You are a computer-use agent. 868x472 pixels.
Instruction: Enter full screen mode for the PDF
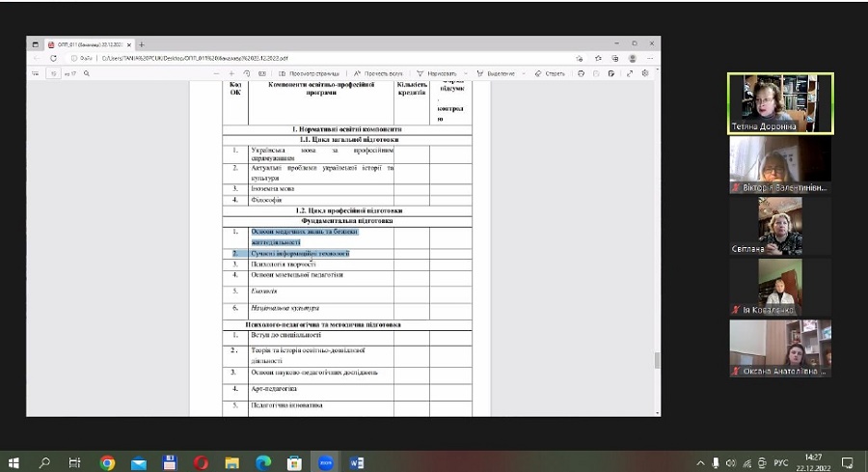[x=629, y=73]
